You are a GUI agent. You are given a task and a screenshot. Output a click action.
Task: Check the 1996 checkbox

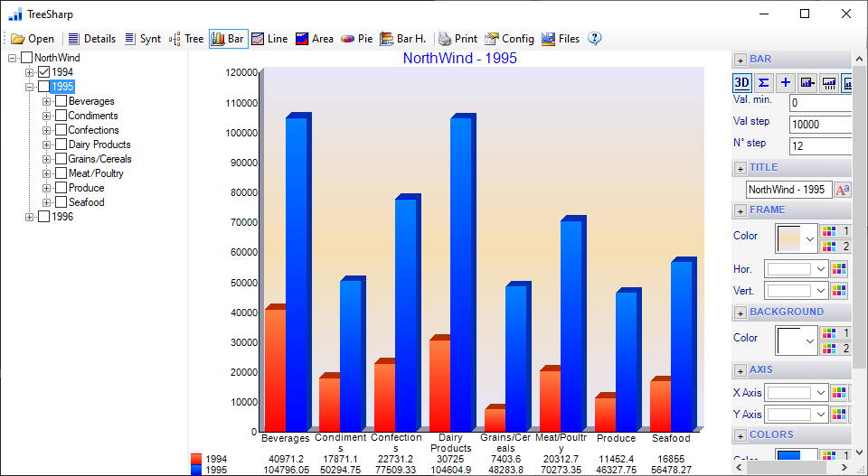coord(43,217)
